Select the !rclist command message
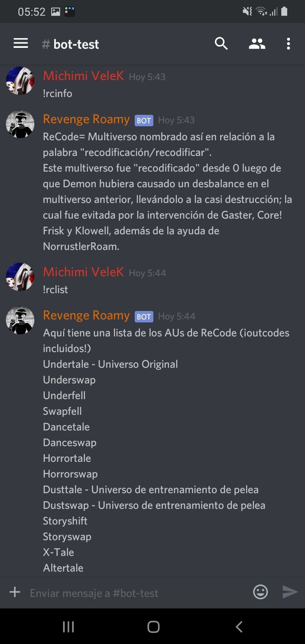Image resolution: width=305 pixels, height=644 pixels. pos(55,290)
